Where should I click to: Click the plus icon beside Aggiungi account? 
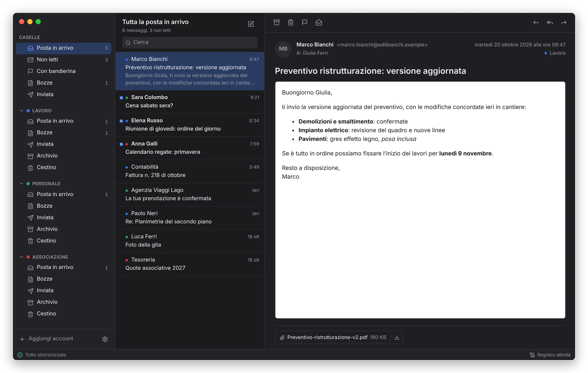(x=22, y=339)
